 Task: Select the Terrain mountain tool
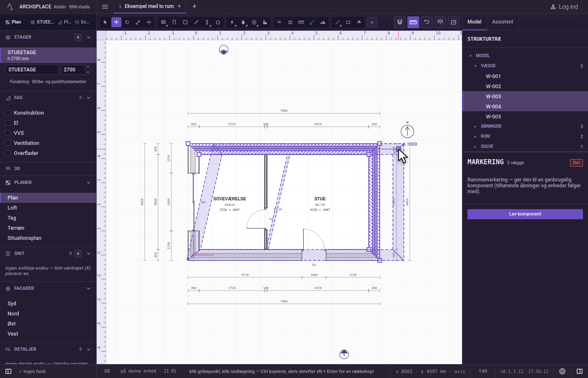323,22
